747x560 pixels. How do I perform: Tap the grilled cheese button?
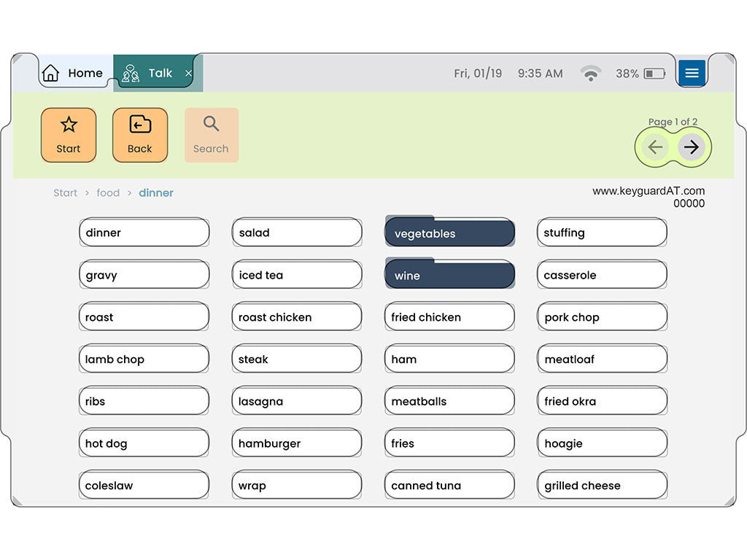602,486
